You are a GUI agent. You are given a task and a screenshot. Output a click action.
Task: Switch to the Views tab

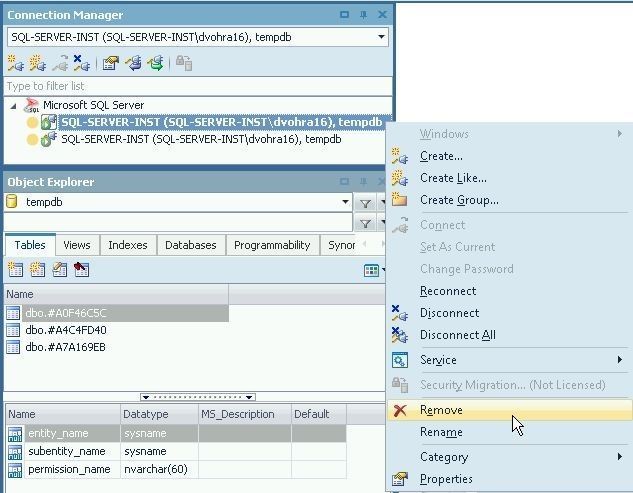coord(77,245)
